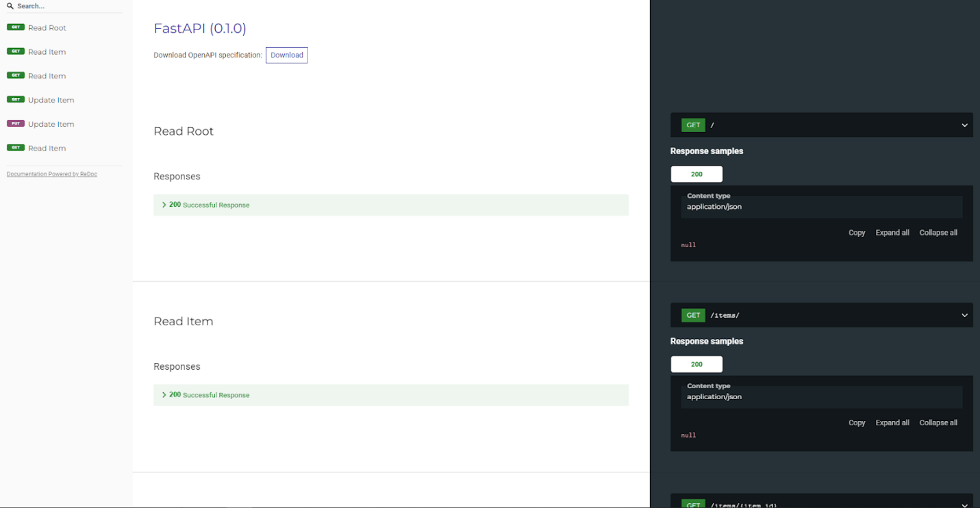The width and height of the screenshot is (980, 508).
Task: Collapse all in GET /items/ response sample
Action: pos(938,423)
